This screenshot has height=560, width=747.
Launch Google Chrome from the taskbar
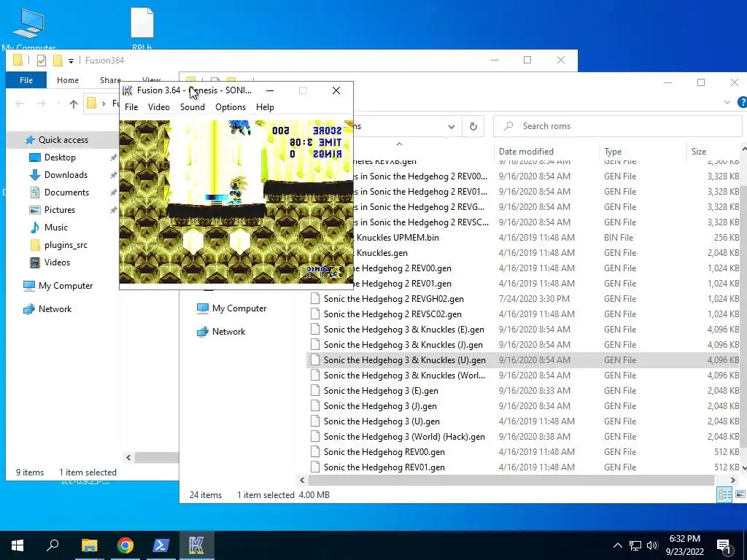[125, 545]
